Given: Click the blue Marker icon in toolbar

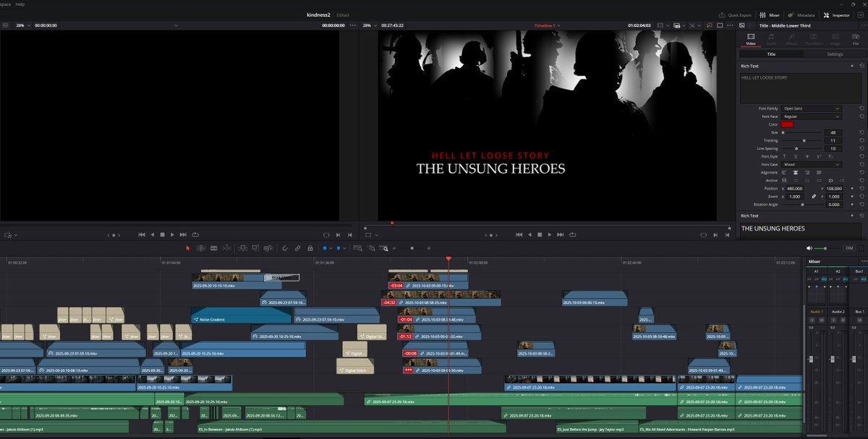Looking at the screenshot, I should coord(338,248).
